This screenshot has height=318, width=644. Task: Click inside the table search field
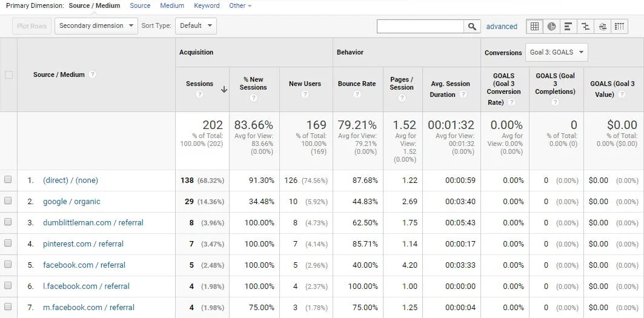coord(420,26)
